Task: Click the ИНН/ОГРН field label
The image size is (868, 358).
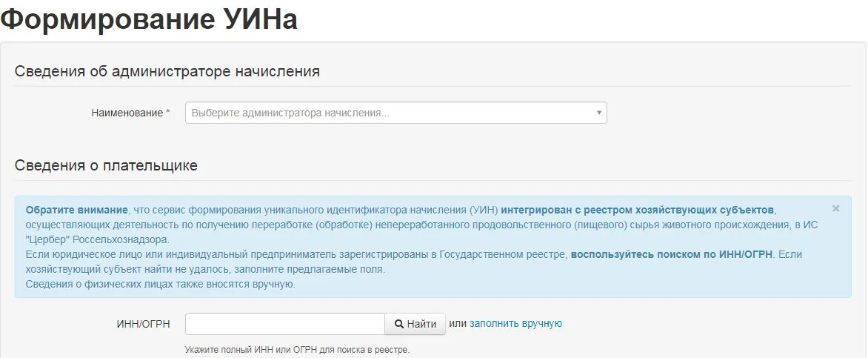Action: [141, 324]
